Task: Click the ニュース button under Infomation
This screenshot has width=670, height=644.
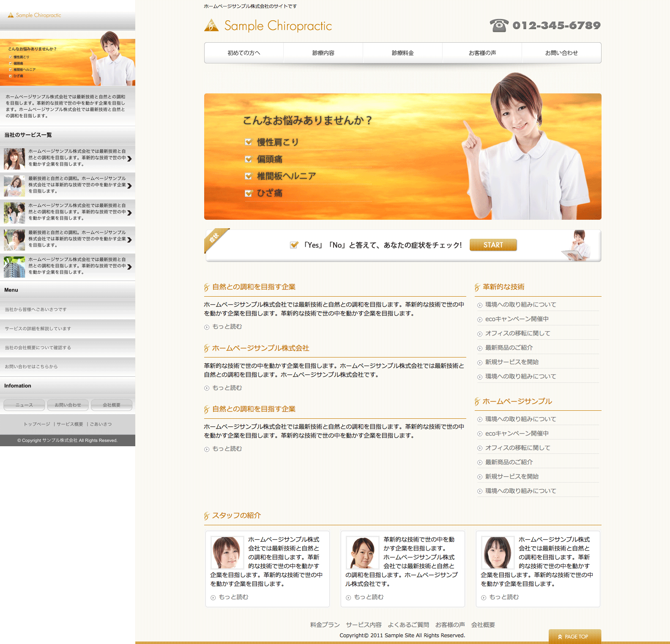Action: tap(24, 405)
